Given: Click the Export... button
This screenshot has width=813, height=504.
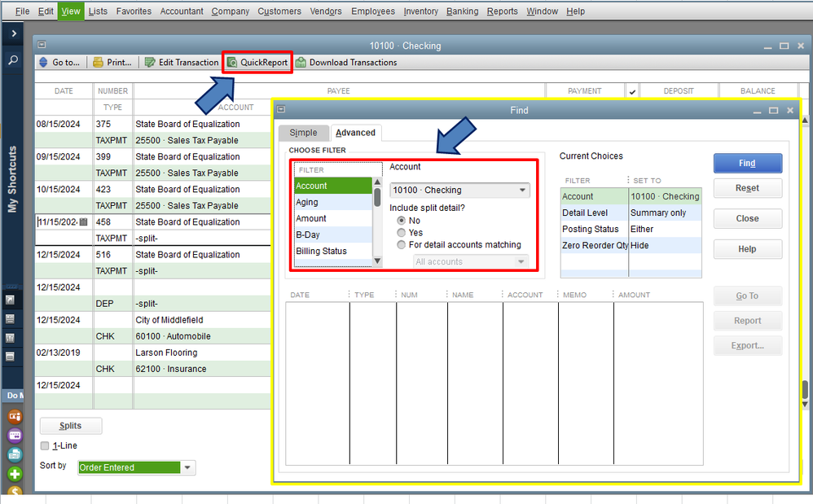Looking at the screenshot, I should [x=748, y=345].
